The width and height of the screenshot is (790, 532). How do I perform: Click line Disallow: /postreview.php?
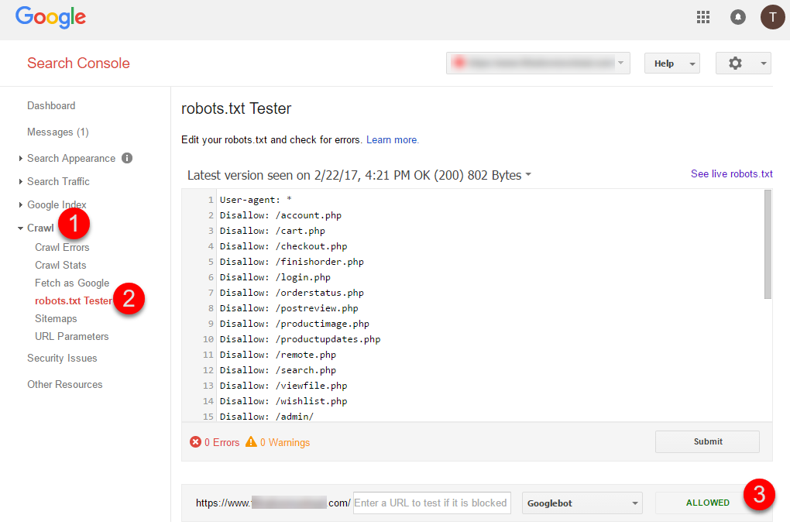[289, 308]
